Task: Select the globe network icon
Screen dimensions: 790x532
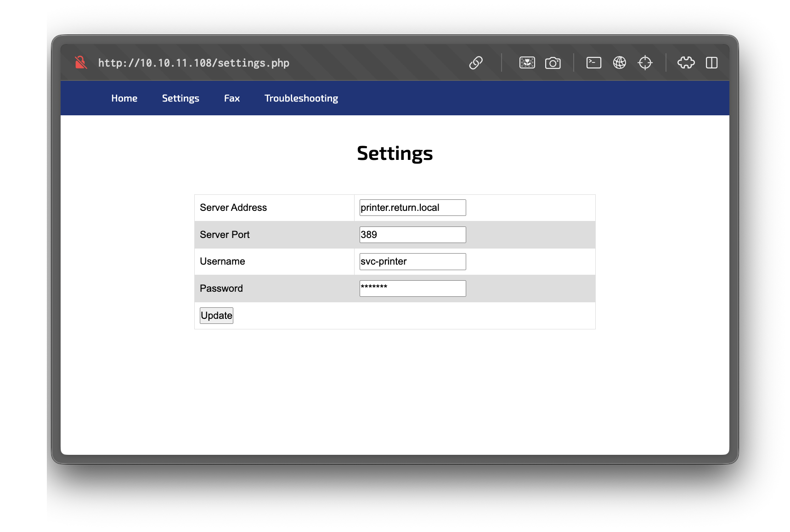Action: [619, 62]
